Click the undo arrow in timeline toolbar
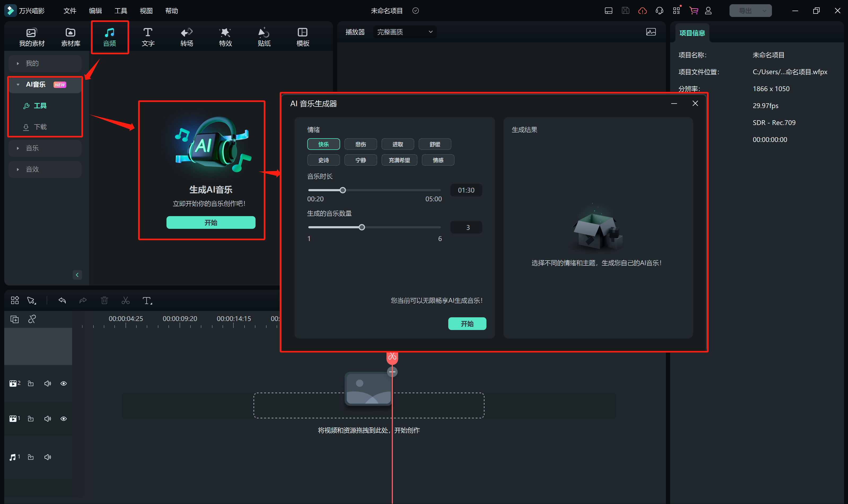Screen dimensions: 848x504 click(62, 301)
